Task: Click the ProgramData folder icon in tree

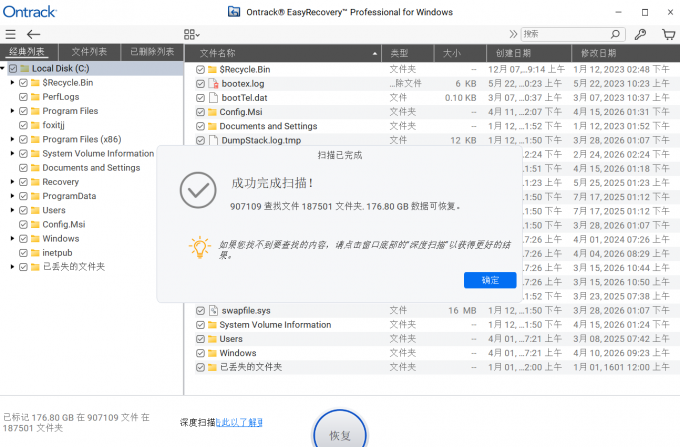Action: (35, 196)
